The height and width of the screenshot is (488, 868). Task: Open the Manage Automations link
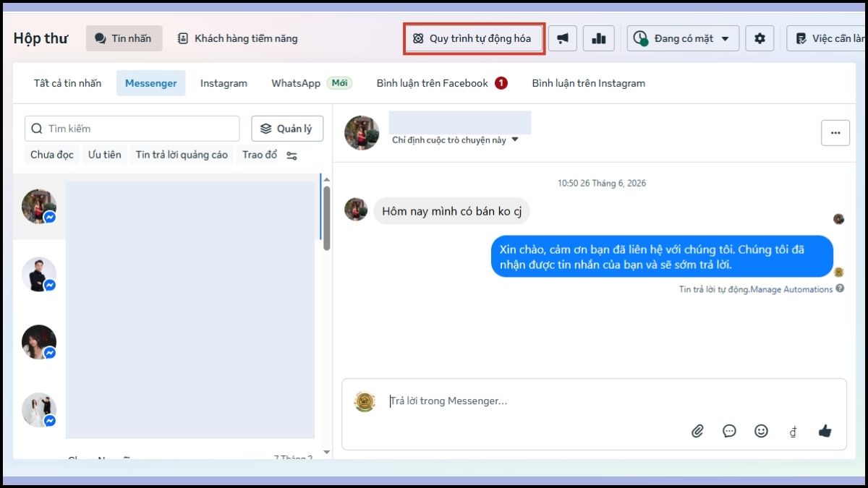coord(791,289)
